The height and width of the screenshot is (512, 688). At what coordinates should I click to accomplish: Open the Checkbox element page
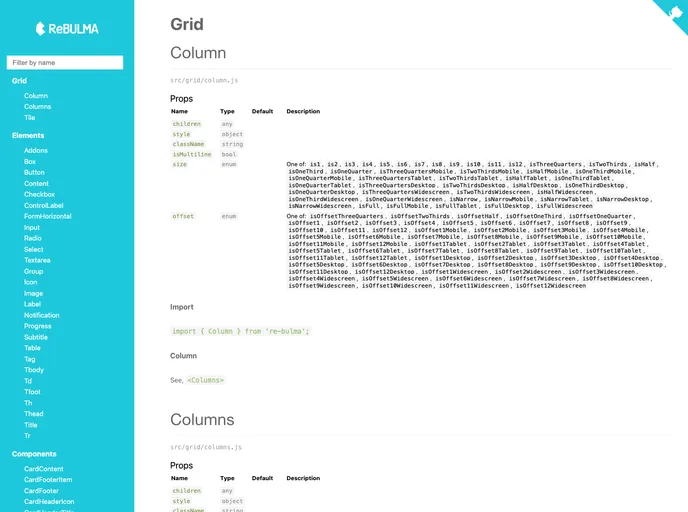pyautogui.click(x=39, y=194)
